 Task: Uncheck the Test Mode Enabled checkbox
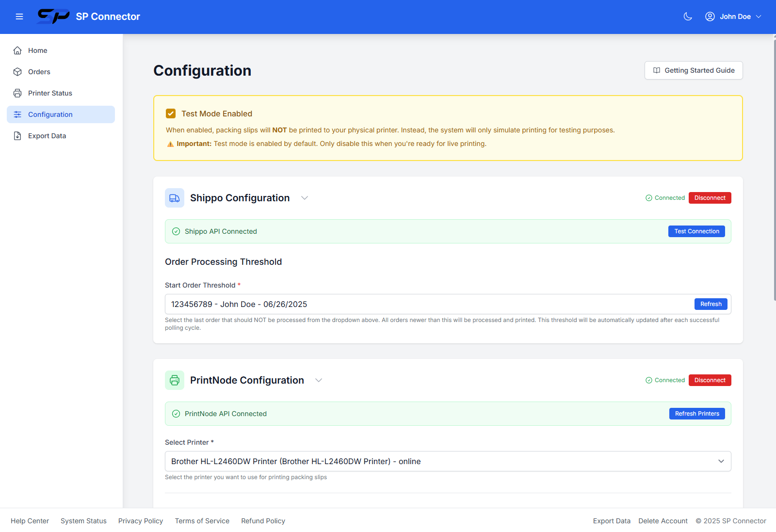171,113
